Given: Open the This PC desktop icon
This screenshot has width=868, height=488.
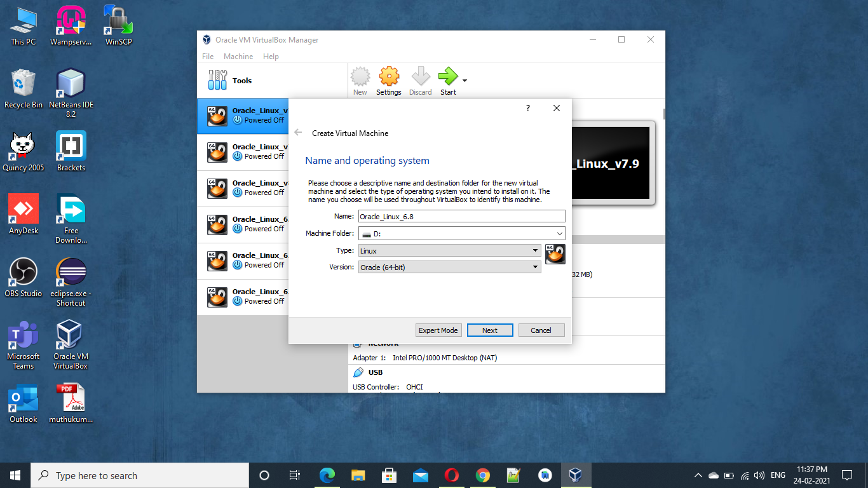Looking at the screenshot, I should click(x=24, y=25).
